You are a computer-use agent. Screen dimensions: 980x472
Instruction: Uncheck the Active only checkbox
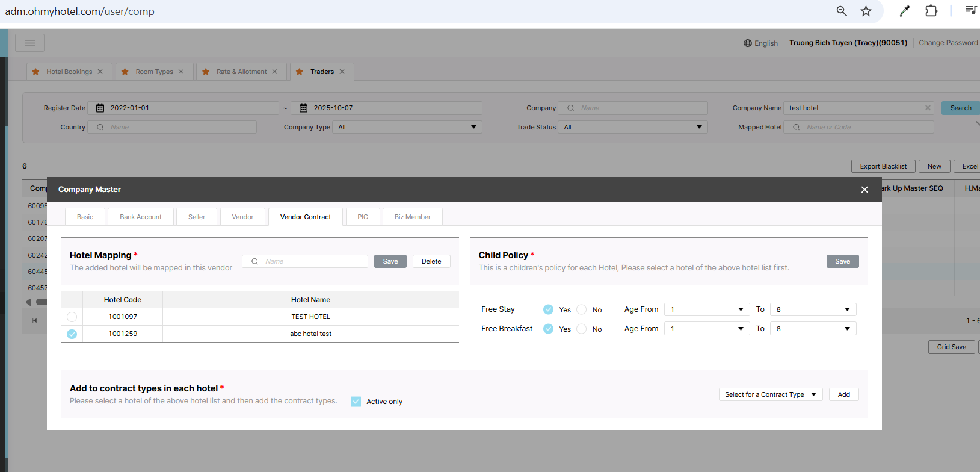click(x=356, y=402)
